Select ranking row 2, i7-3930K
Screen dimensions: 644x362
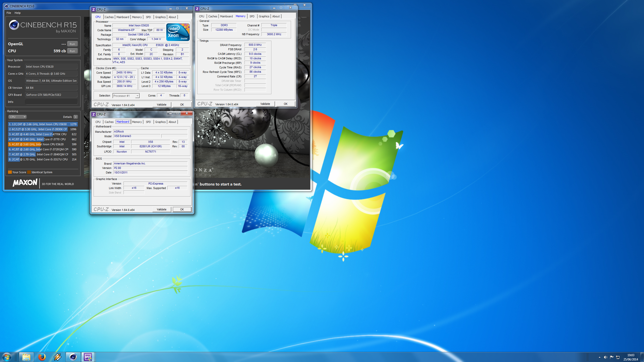pyautogui.click(x=43, y=129)
